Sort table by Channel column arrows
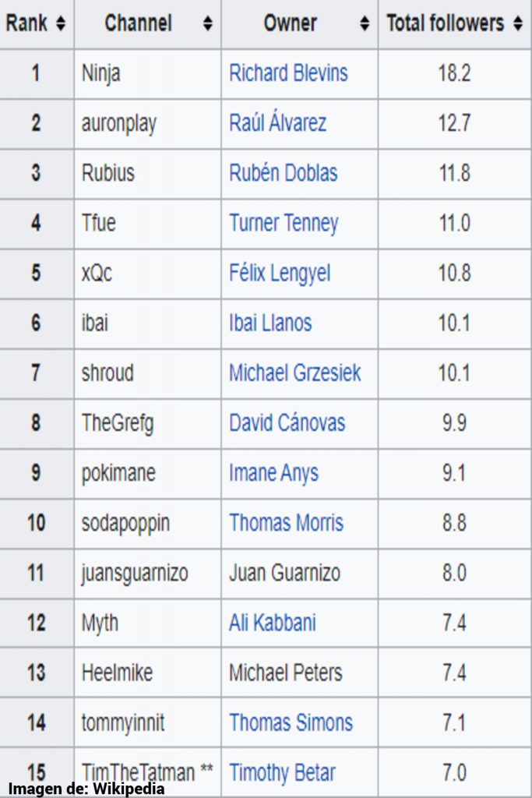 [x=207, y=24]
